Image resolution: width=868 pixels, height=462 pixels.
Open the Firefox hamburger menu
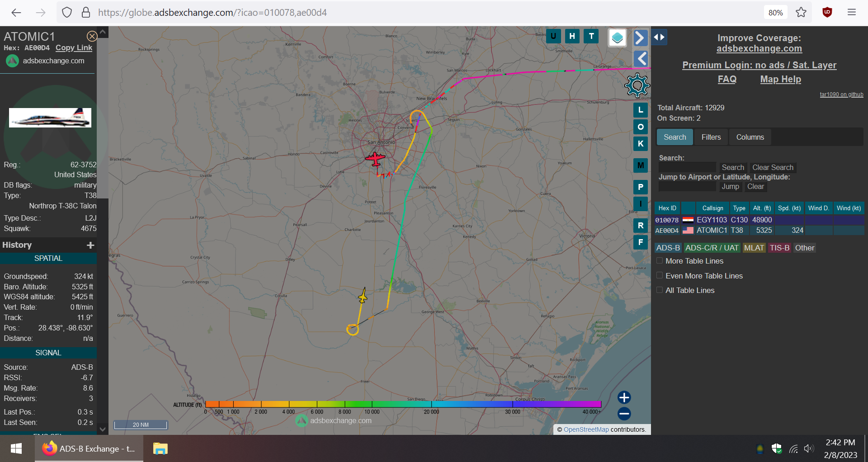[852, 13]
